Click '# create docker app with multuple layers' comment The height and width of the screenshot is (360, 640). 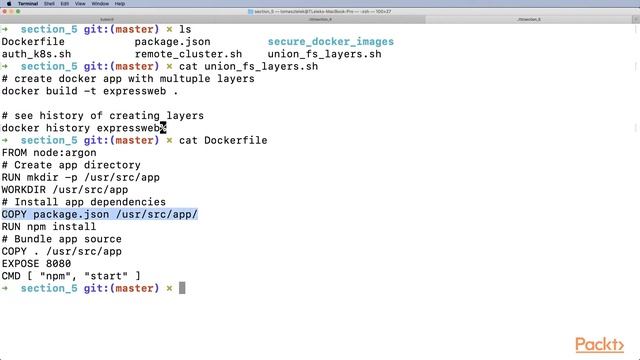(x=128, y=79)
